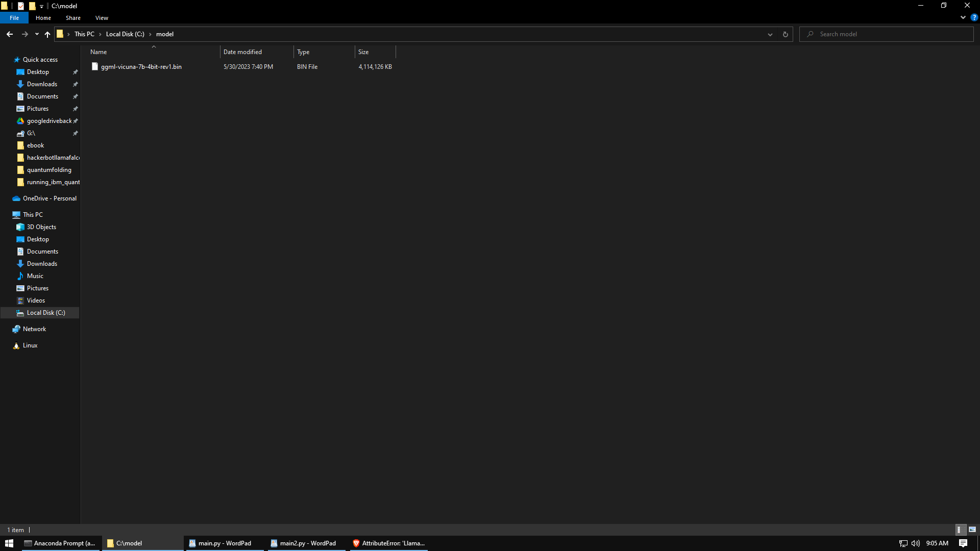This screenshot has width=980, height=551.
Task: Click the search model input field
Action: pyautogui.click(x=888, y=34)
